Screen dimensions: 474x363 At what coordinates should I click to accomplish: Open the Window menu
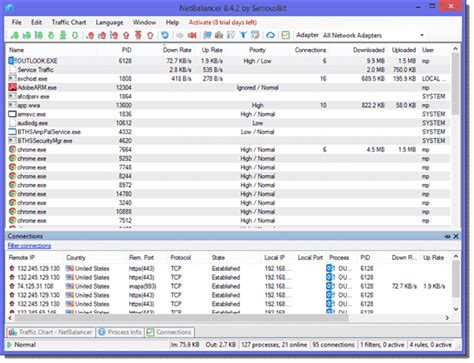coord(144,22)
